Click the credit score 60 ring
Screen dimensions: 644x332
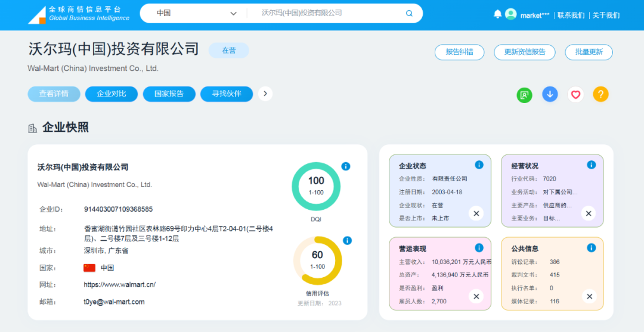click(317, 260)
